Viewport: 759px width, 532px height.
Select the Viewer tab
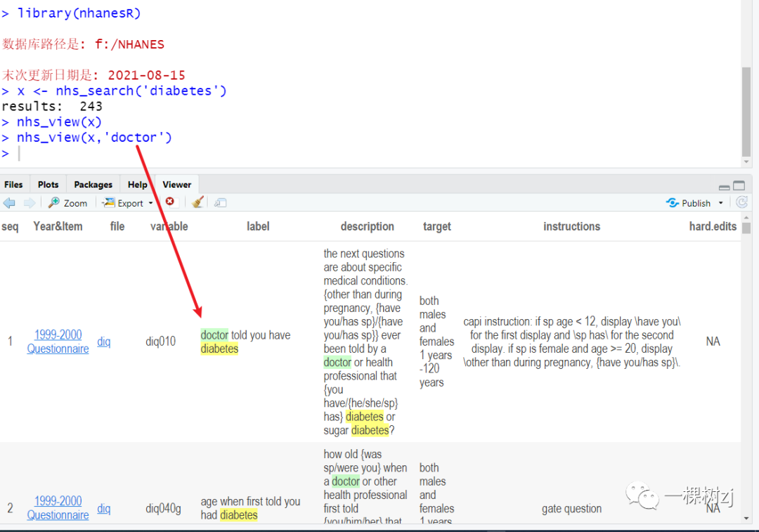pyautogui.click(x=176, y=184)
